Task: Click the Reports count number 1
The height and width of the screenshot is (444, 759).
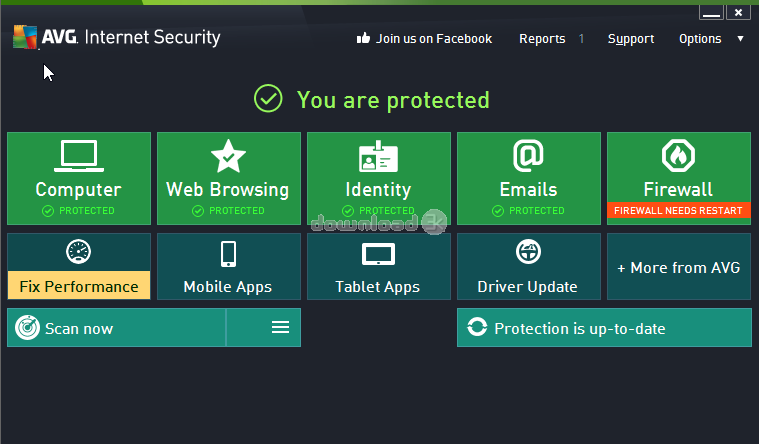Action: [x=581, y=39]
